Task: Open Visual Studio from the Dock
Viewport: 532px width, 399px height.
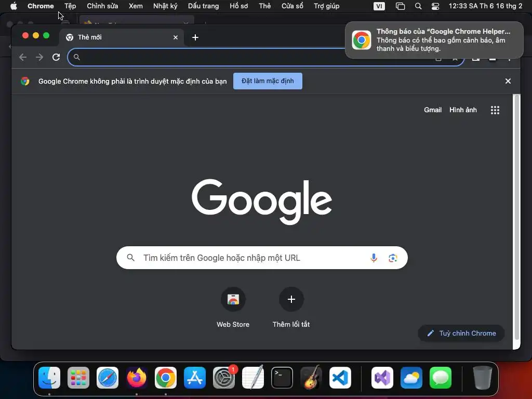Action: tap(382, 378)
